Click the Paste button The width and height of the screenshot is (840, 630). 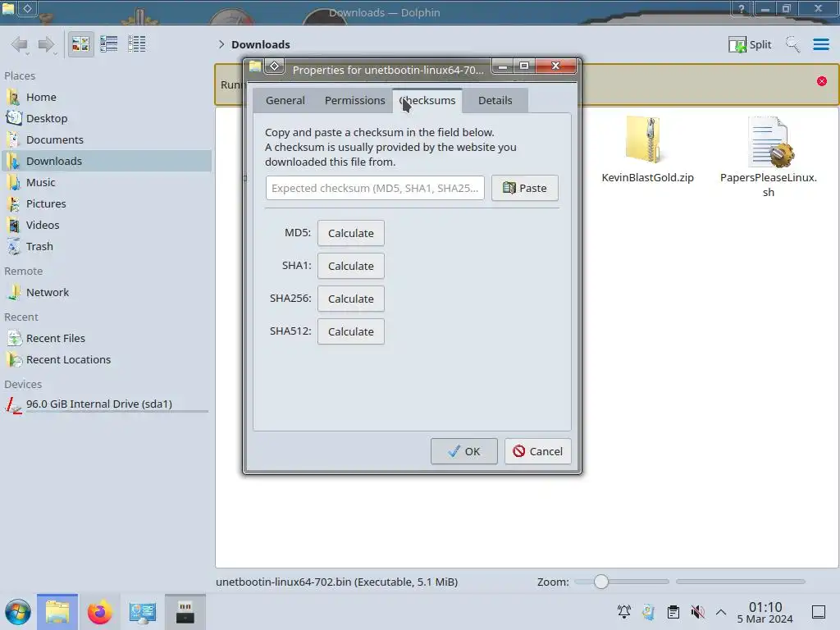(525, 188)
